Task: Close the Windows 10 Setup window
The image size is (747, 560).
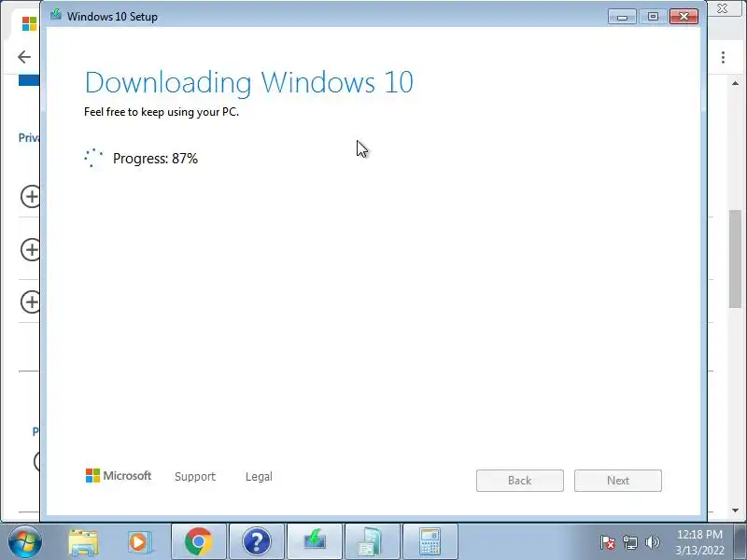Action: click(x=684, y=17)
